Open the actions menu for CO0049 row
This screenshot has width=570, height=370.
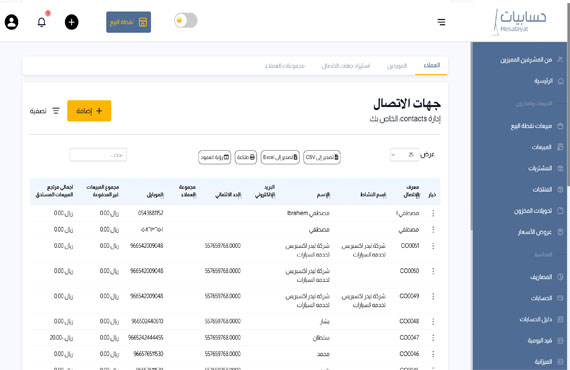pos(433,297)
